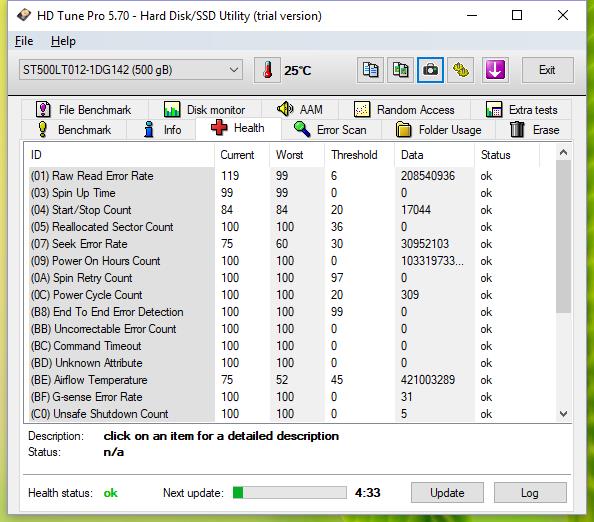Click the Status column header
The height and width of the screenshot is (522, 594).
point(506,155)
